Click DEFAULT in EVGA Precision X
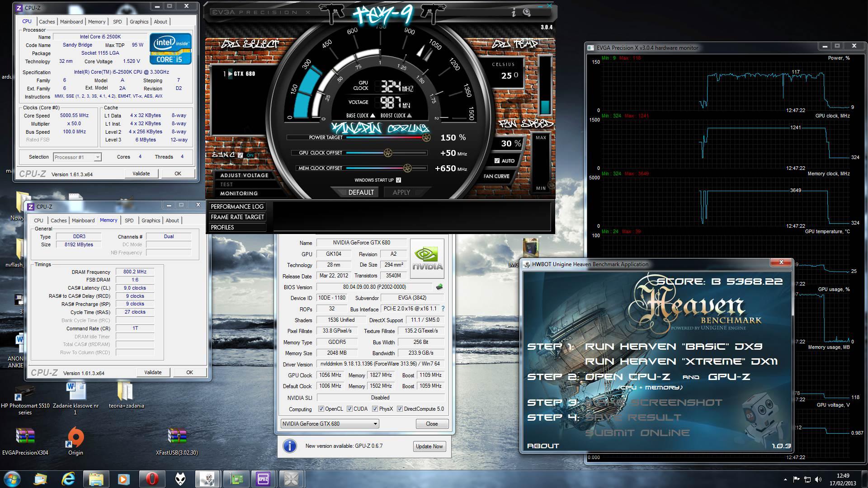 [361, 192]
